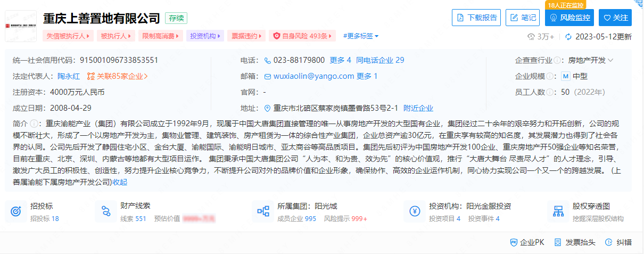Image resolution: width=644 pixels, height=254 pixels.
Task: Open the 发票抬头 option
Action: 574,242
